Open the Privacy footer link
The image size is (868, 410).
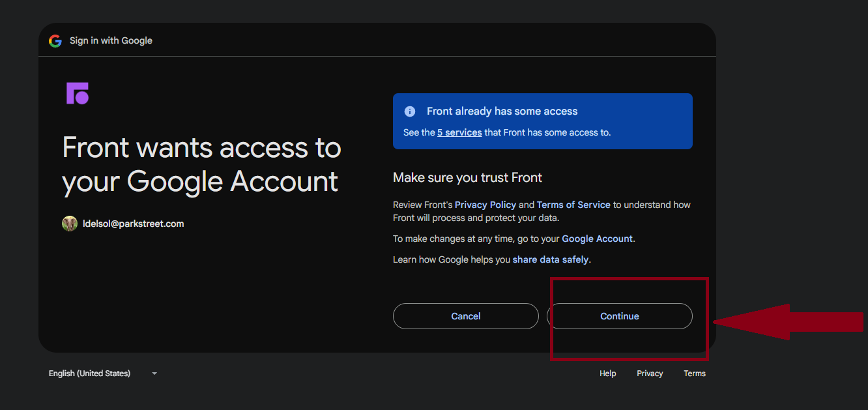click(650, 373)
